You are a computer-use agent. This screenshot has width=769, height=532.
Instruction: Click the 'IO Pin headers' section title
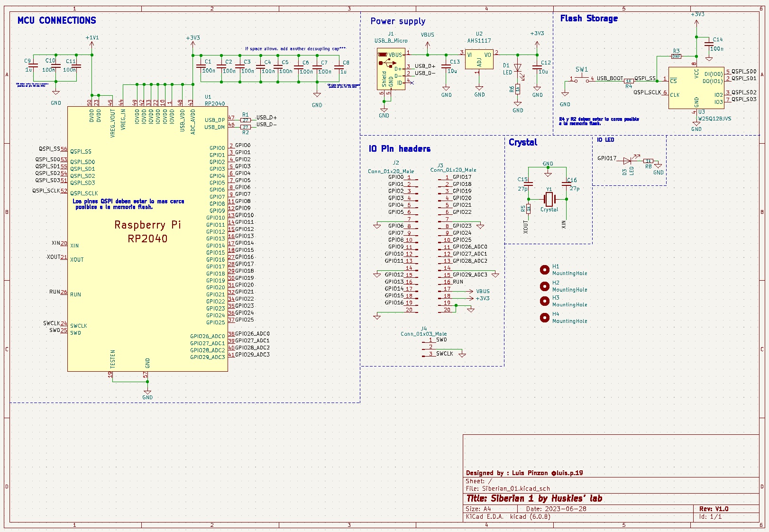click(400, 149)
